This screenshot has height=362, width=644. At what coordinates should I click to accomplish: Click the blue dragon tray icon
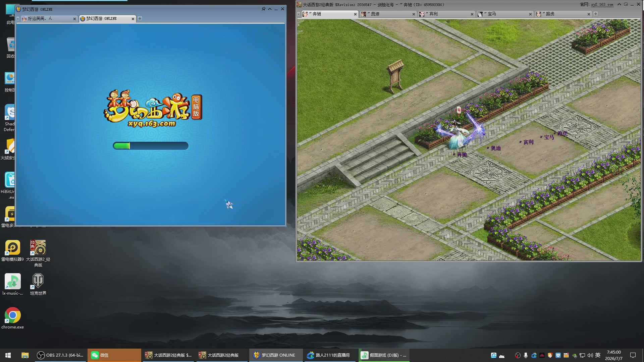pyautogui.click(x=534, y=355)
